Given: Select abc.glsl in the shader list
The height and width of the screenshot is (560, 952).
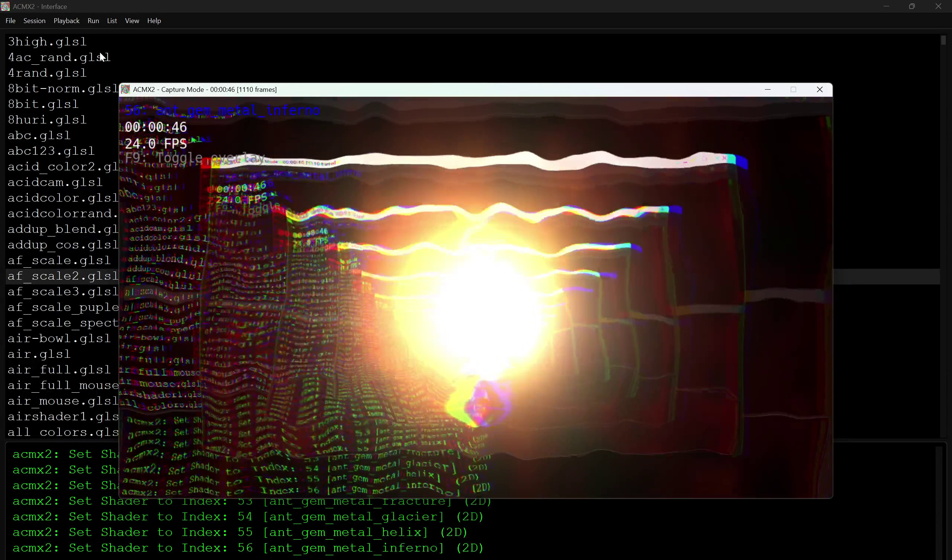Looking at the screenshot, I should pyautogui.click(x=39, y=135).
